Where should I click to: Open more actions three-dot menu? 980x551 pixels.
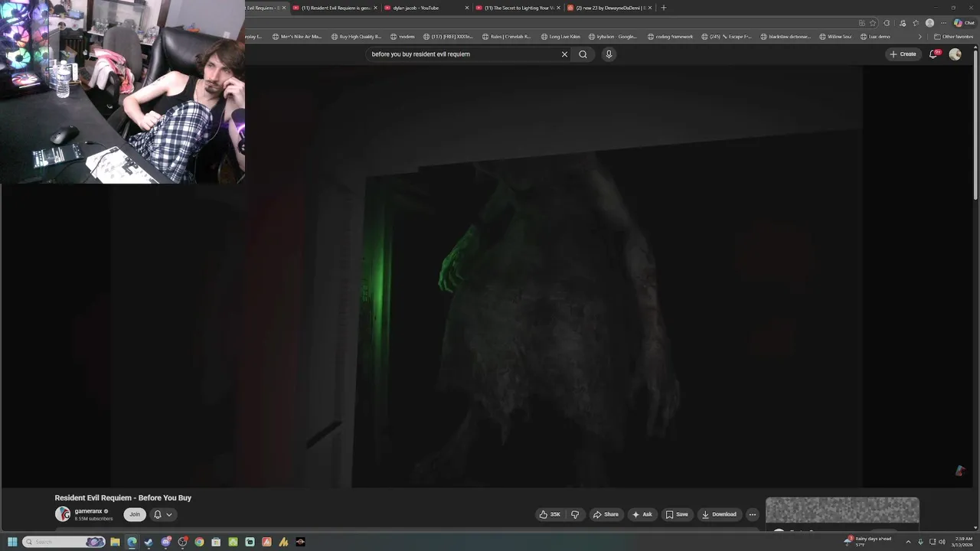[752, 514]
